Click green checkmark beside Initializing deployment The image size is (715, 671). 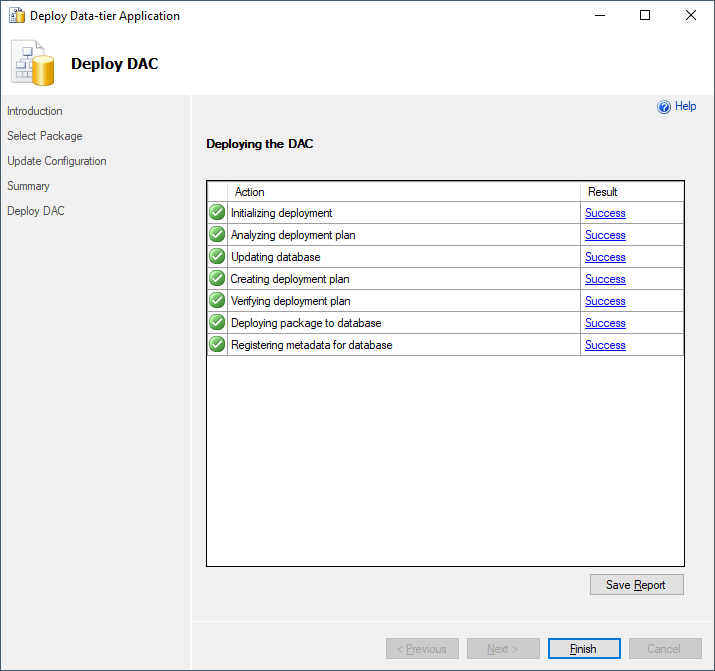tap(217, 213)
